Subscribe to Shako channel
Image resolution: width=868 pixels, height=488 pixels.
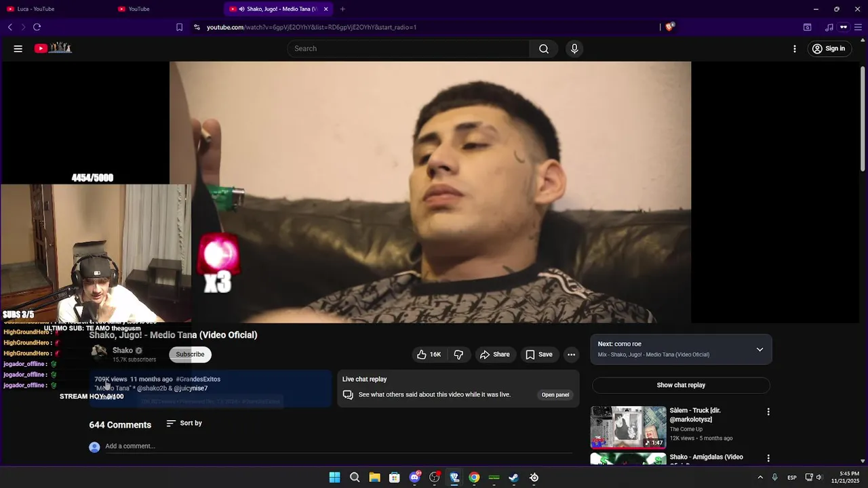pos(190,354)
